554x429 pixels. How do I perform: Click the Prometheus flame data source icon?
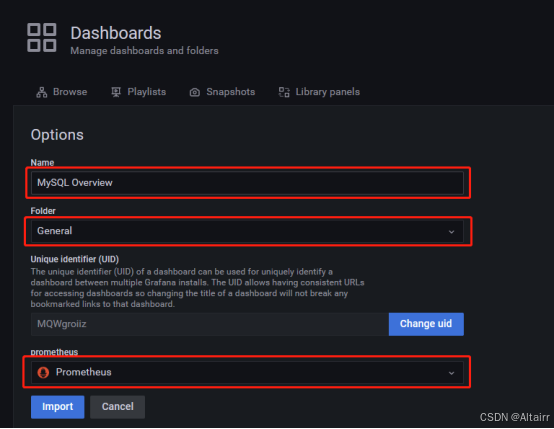pyautogui.click(x=43, y=372)
